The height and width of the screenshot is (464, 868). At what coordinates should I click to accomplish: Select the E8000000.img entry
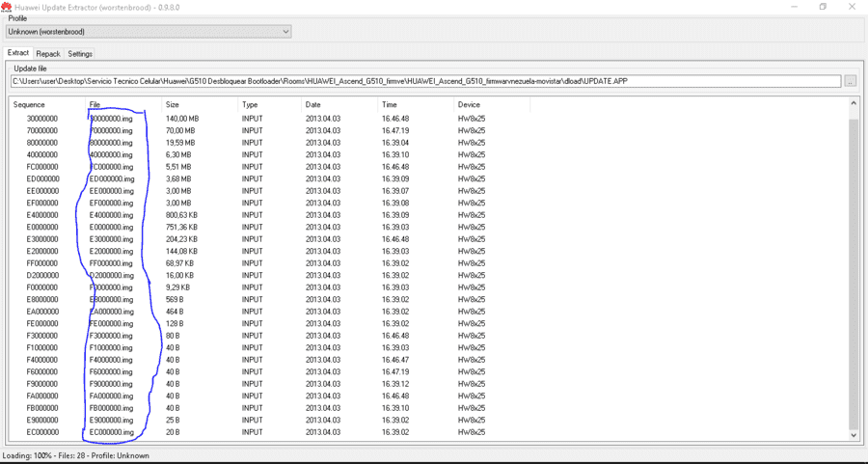point(111,300)
